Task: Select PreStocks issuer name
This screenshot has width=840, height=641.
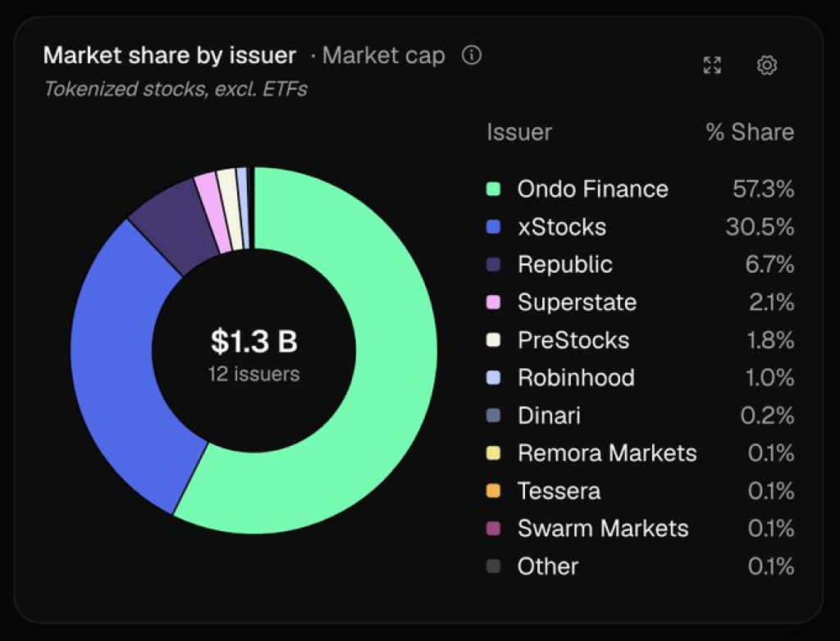Action: click(x=573, y=340)
